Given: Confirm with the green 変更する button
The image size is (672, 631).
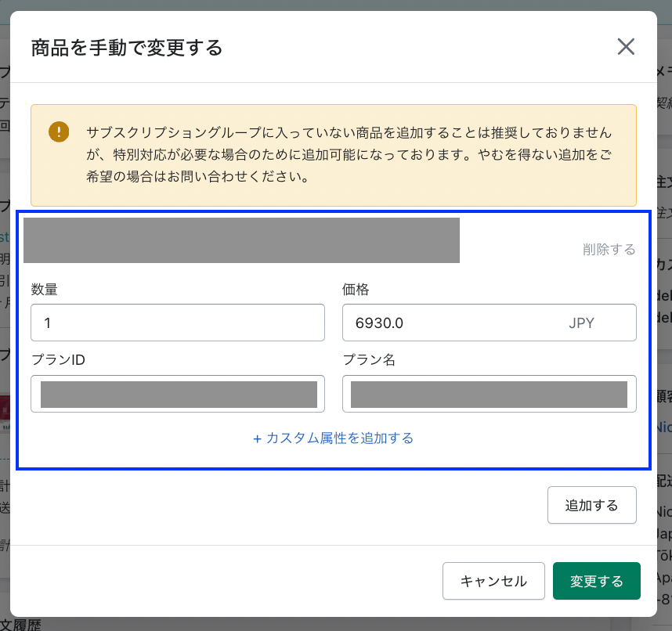Looking at the screenshot, I should click(597, 581).
